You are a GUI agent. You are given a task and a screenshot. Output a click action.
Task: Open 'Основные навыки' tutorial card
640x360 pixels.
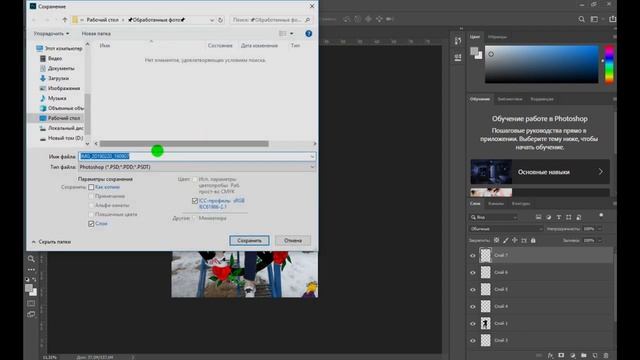pos(540,172)
